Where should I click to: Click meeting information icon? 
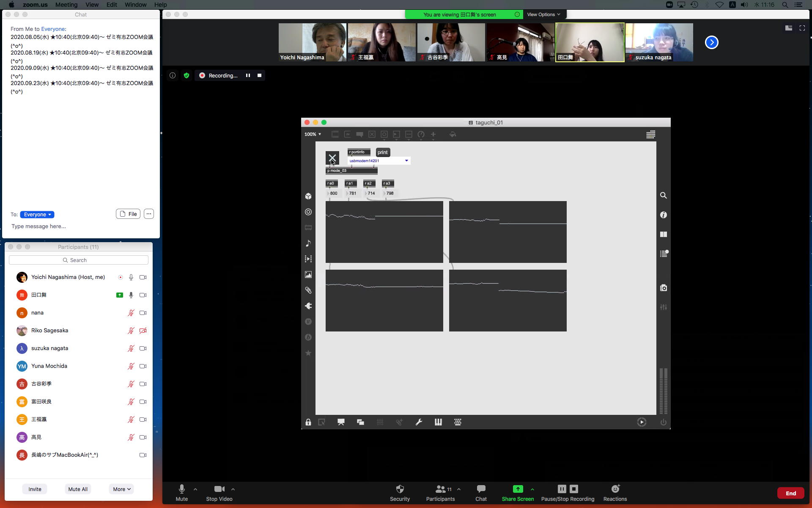coord(173,75)
